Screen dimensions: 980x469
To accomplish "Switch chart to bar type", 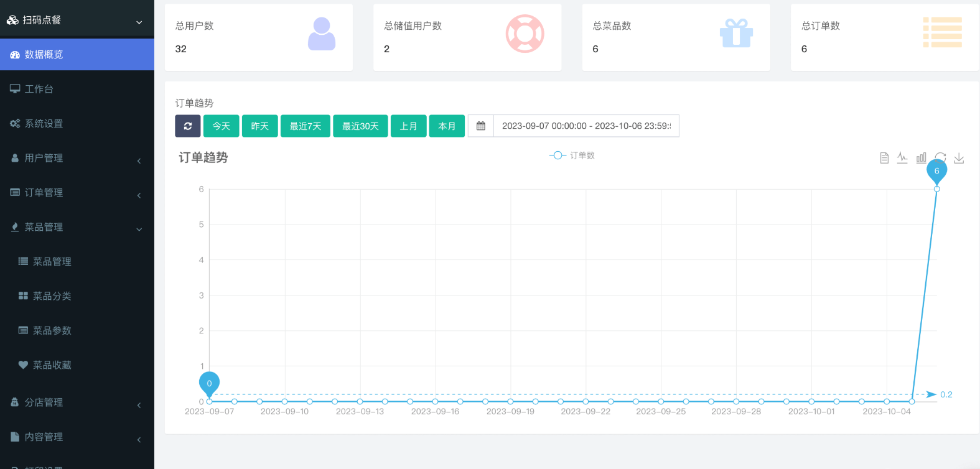I will click(x=922, y=158).
